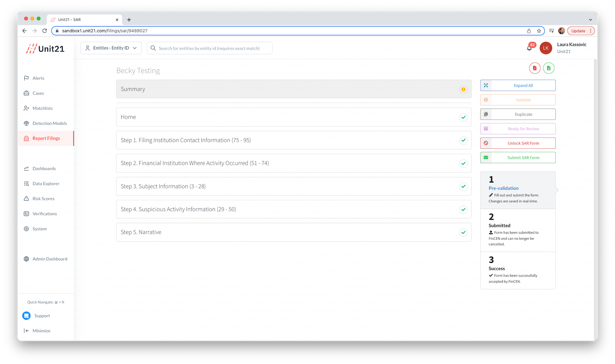Click the browser reload button
Image resolution: width=615 pixels, height=364 pixels.
click(x=45, y=31)
